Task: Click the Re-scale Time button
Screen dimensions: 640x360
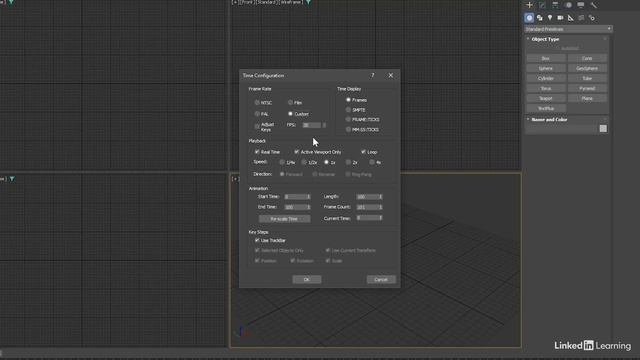Action: 284,219
